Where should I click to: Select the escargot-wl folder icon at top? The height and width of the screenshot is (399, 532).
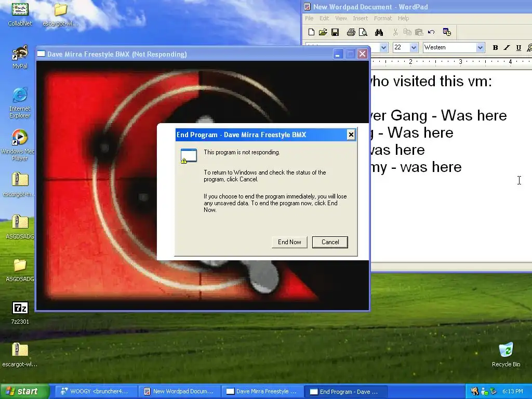[x=60, y=14]
